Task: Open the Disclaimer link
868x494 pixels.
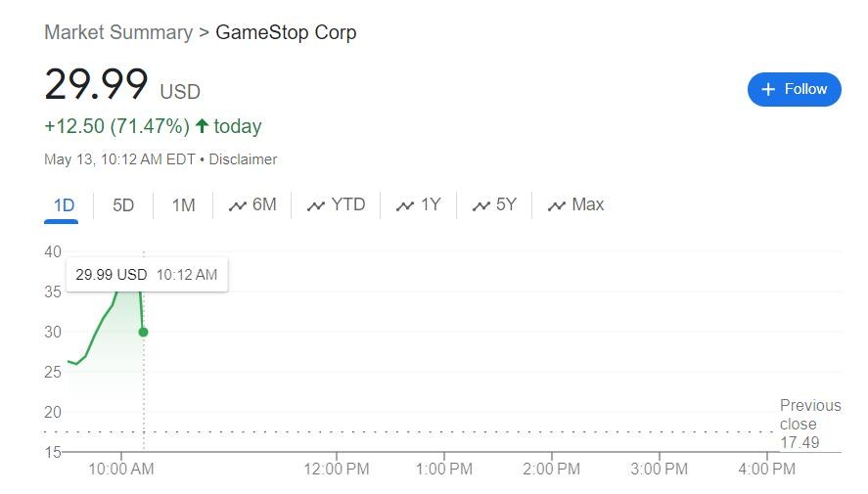Action: (243, 159)
